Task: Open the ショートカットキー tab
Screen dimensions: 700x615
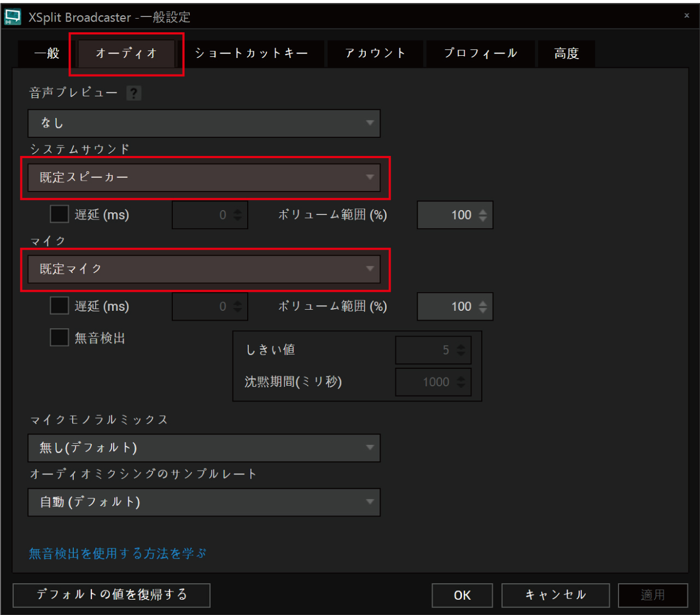Action: tap(252, 54)
